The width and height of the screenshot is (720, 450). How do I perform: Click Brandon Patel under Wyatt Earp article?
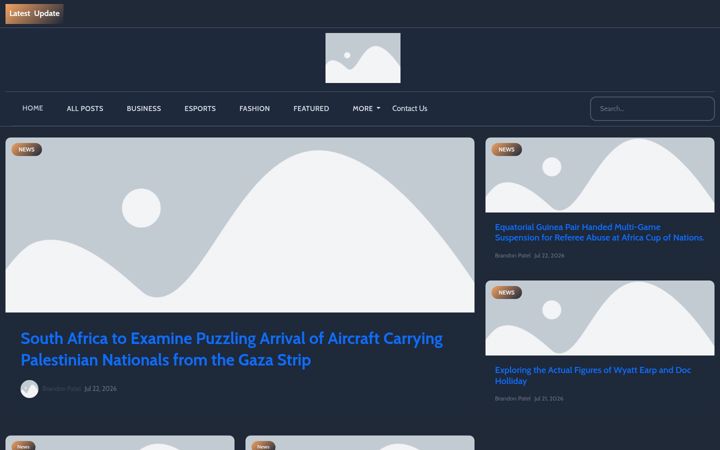pyautogui.click(x=512, y=399)
